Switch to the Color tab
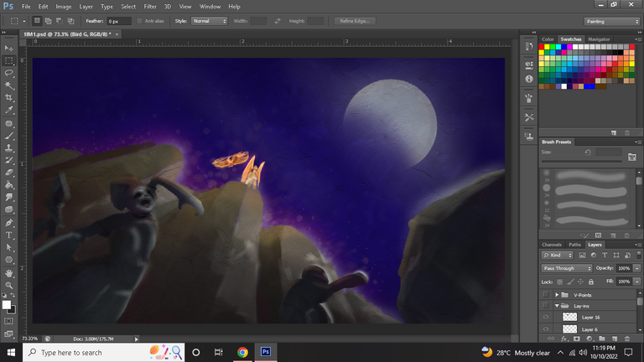The height and width of the screenshot is (362, 644). coord(548,39)
